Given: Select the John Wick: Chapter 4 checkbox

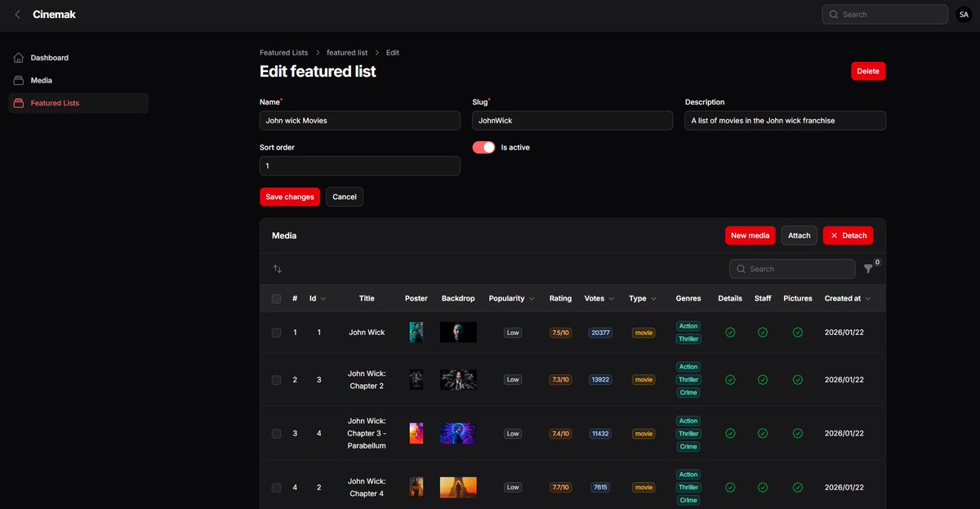Looking at the screenshot, I should 276,488.
